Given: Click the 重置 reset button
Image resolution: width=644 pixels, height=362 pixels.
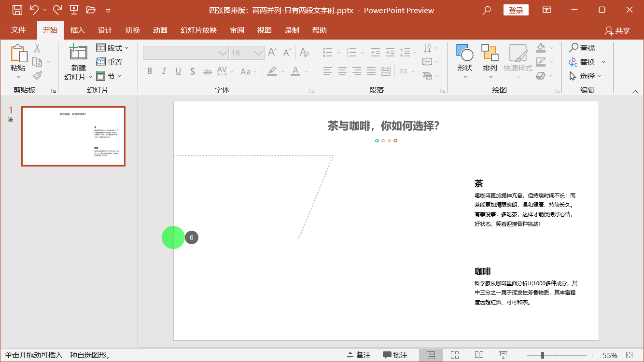Looking at the screenshot, I should point(110,62).
